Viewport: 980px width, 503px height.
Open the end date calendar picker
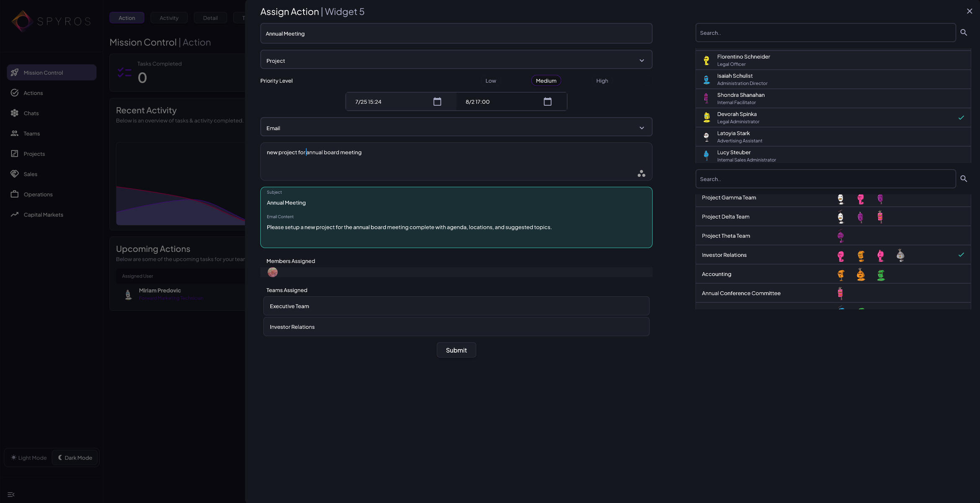pyautogui.click(x=547, y=102)
